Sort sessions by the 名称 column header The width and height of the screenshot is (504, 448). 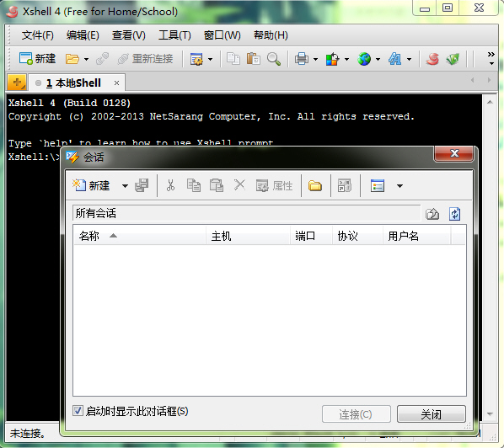click(140, 236)
